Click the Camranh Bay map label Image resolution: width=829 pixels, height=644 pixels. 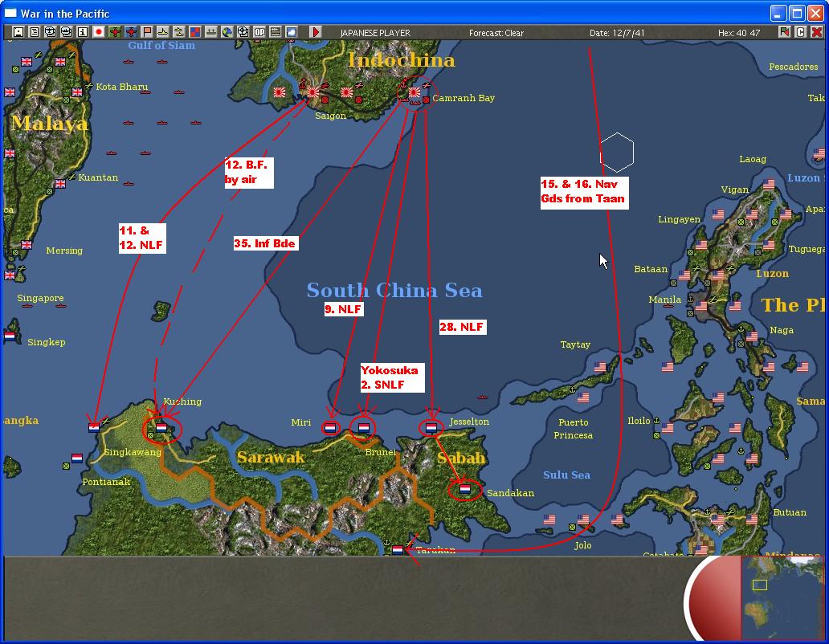[464, 98]
